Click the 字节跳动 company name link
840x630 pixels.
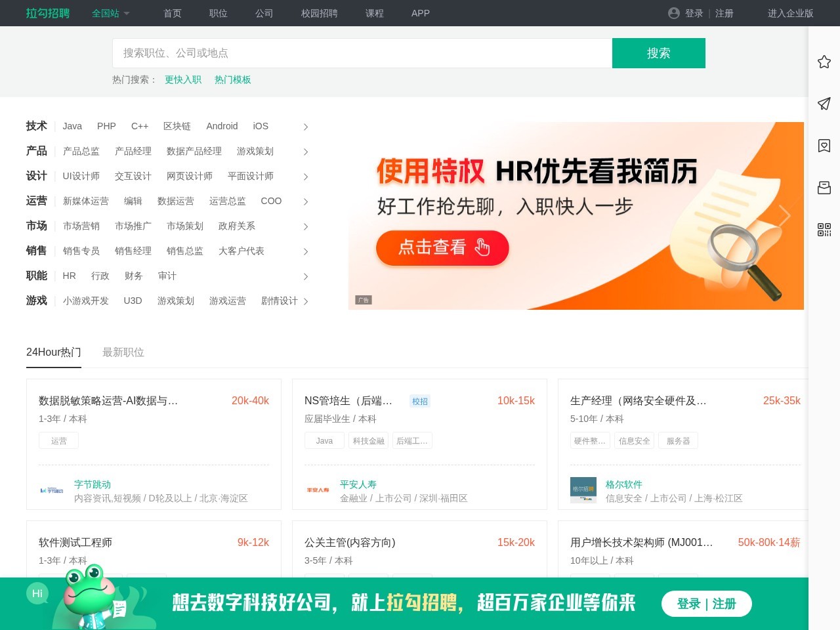[93, 484]
